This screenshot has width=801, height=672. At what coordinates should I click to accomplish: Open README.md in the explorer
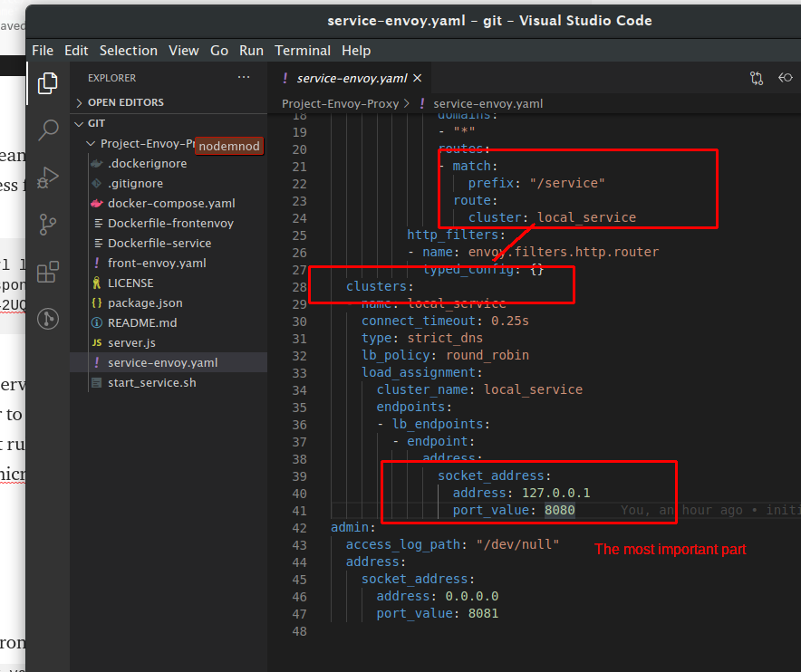point(142,322)
